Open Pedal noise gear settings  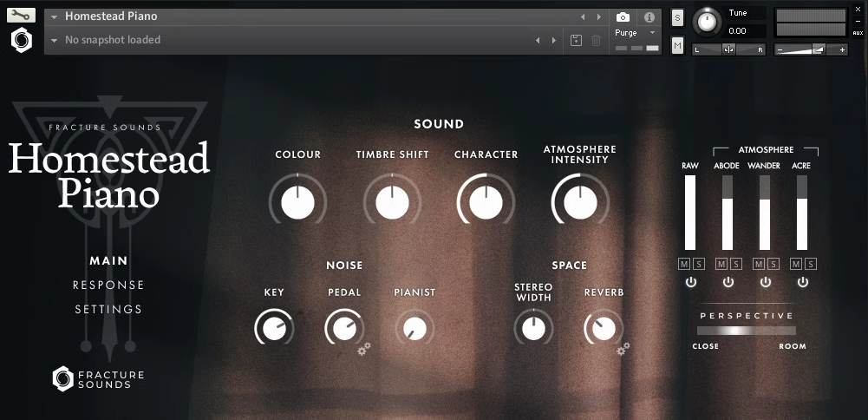[x=363, y=349]
